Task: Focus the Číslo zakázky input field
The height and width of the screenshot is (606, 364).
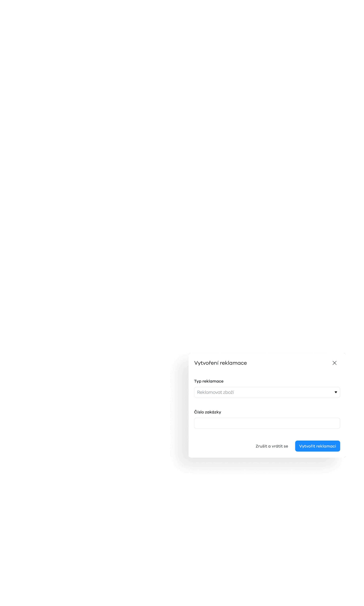Action: coord(267,423)
